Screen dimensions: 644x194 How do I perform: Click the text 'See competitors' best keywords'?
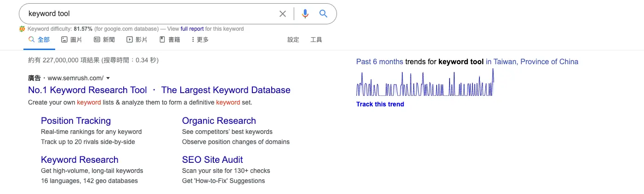(x=227, y=132)
